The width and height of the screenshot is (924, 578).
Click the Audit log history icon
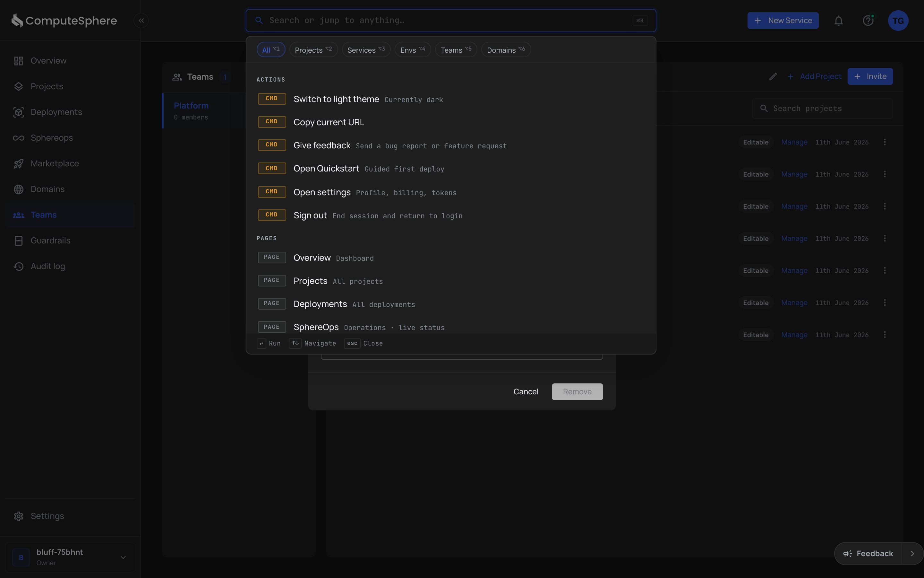pos(19,267)
